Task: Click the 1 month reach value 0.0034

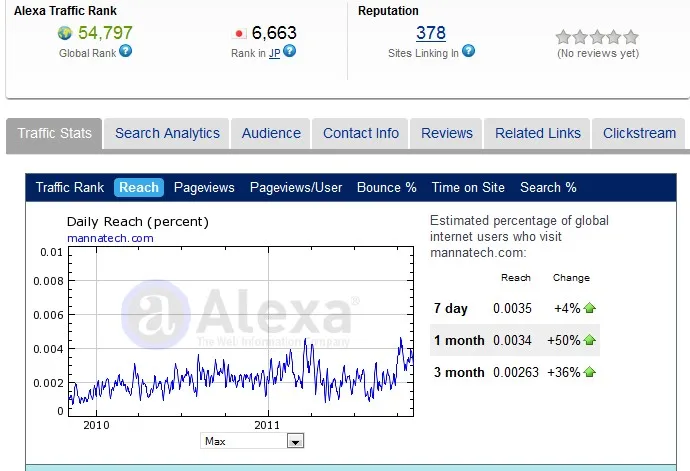Action: (x=512, y=340)
